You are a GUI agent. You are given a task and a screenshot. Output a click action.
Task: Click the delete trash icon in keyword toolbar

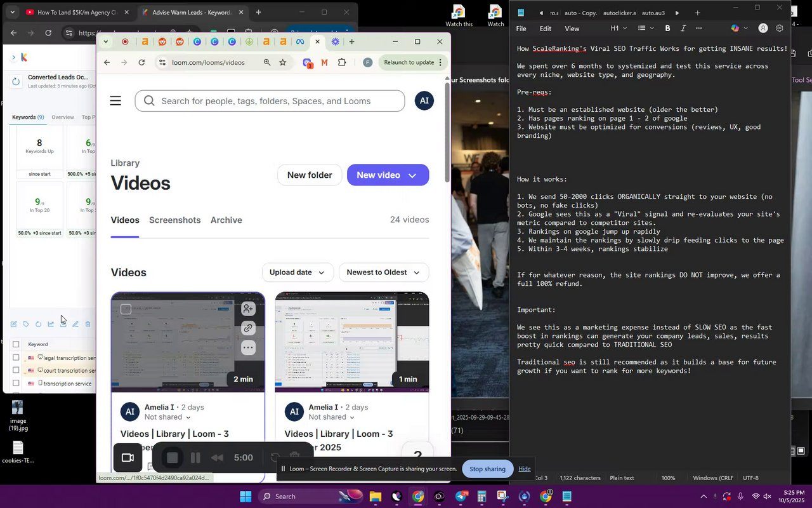point(88,324)
